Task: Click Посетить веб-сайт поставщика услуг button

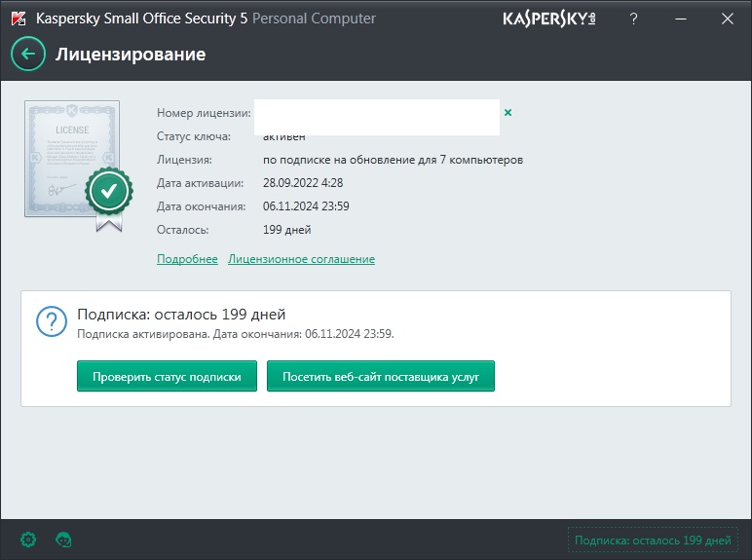Action: coord(381,376)
